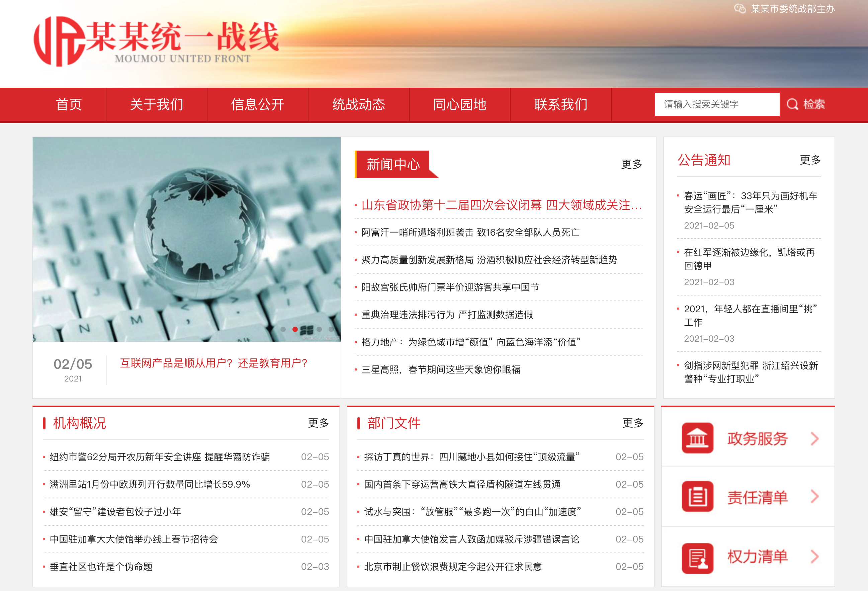Screen dimensions: 868x591
Task: Open notice 春运"画匠"：33年只为画好机车
Action: 750,202
